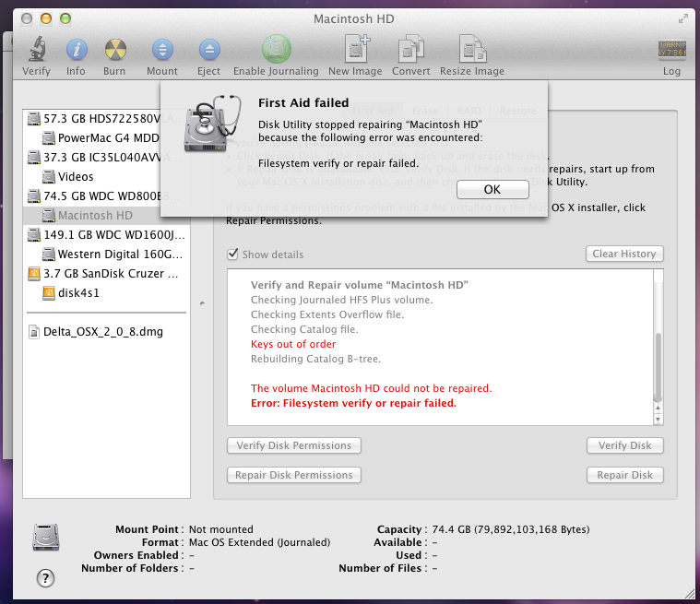Click 'Checking Extents Overflow file.' log line
Viewport: 700px width, 604px height.
coord(327,314)
